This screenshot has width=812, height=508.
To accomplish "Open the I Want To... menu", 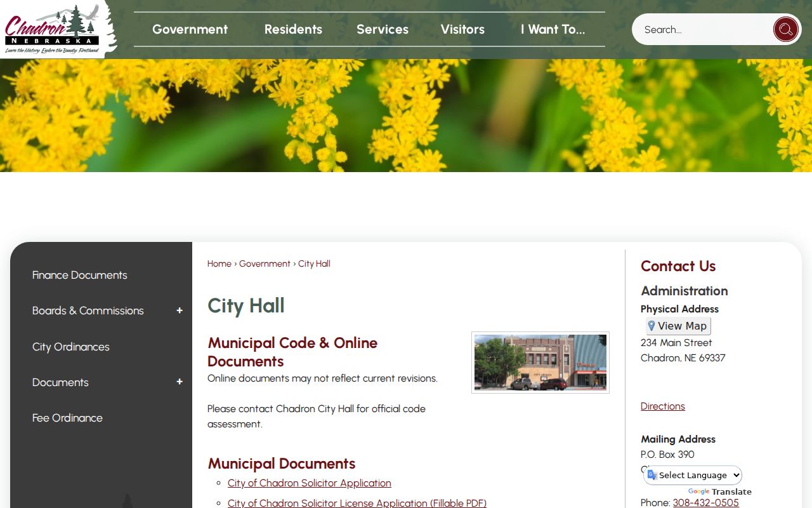I will [x=553, y=29].
